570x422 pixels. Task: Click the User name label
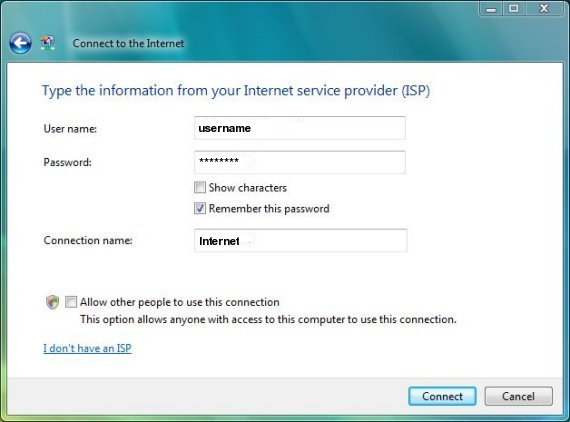(x=70, y=129)
